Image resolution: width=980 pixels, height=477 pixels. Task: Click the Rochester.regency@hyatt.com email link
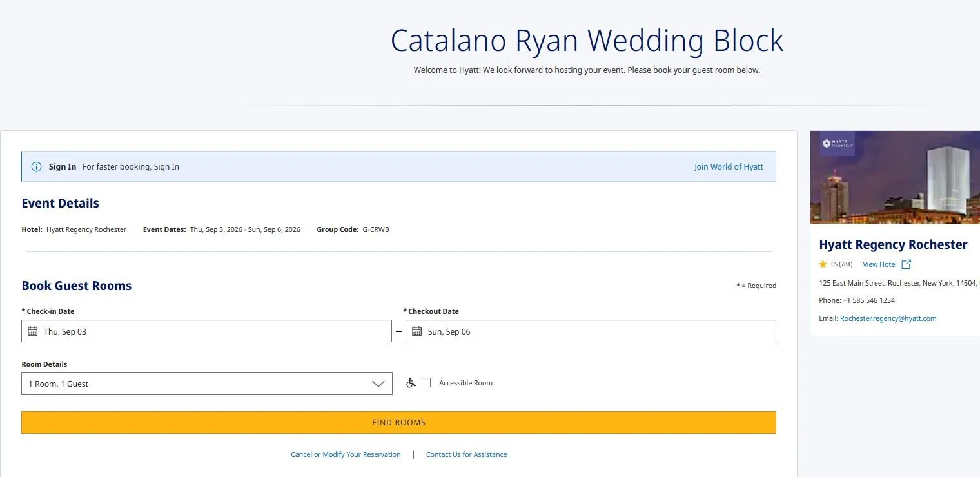pyautogui.click(x=888, y=318)
